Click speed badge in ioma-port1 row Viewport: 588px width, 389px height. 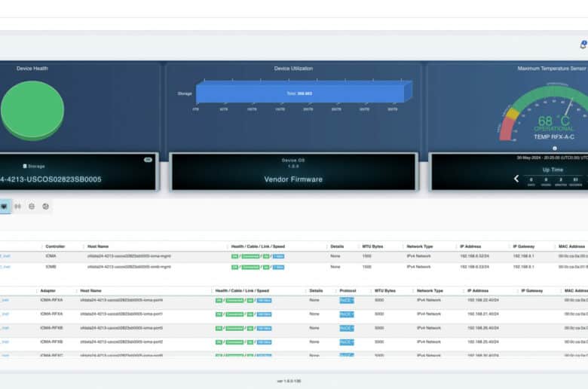pyautogui.click(x=265, y=314)
